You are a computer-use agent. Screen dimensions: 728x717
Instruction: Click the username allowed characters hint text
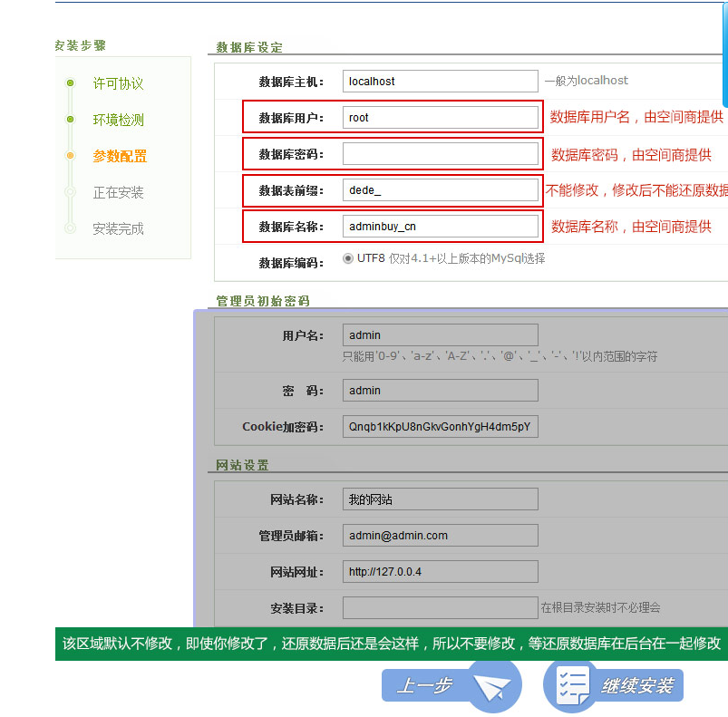[500, 356]
